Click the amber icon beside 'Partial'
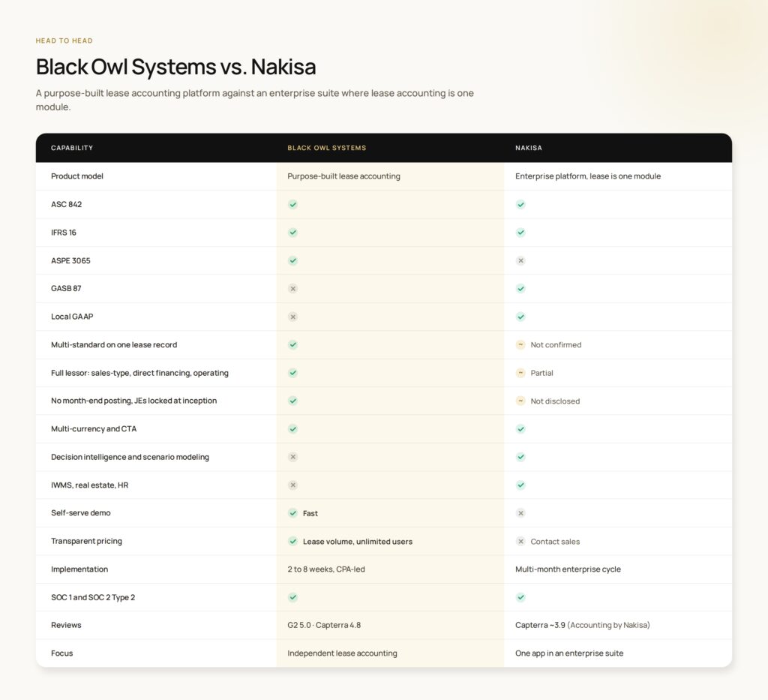 tap(520, 373)
